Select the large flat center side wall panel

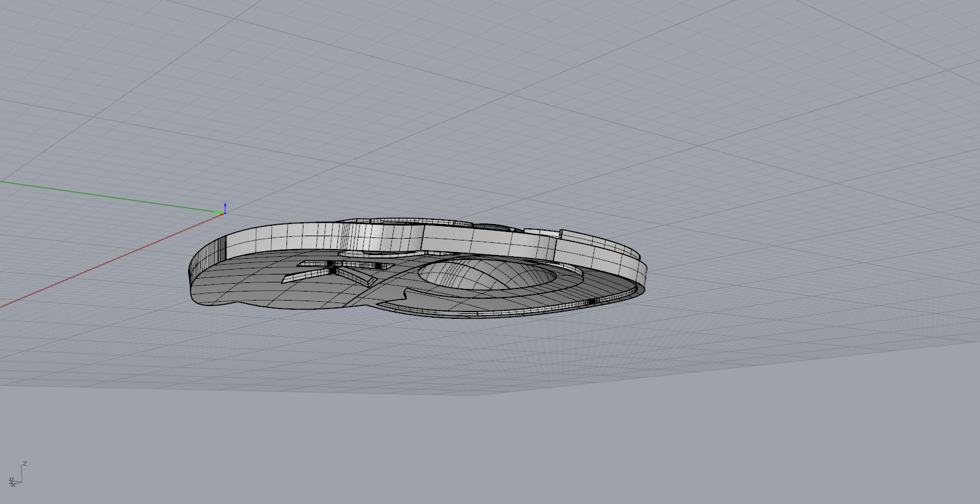coord(467,240)
